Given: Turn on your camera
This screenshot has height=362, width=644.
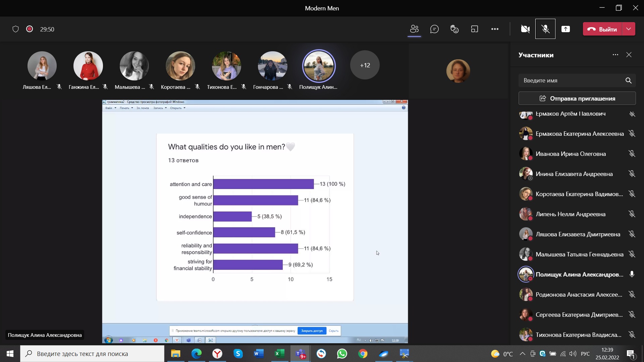Looking at the screenshot, I should (525, 29).
